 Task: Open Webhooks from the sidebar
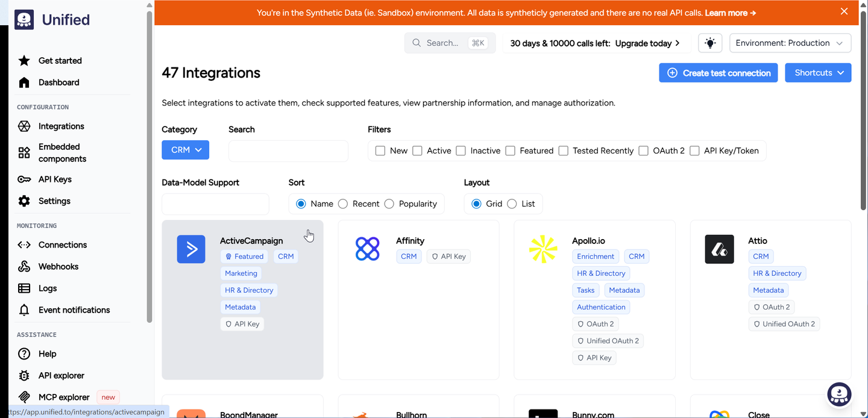tap(58, 266)
